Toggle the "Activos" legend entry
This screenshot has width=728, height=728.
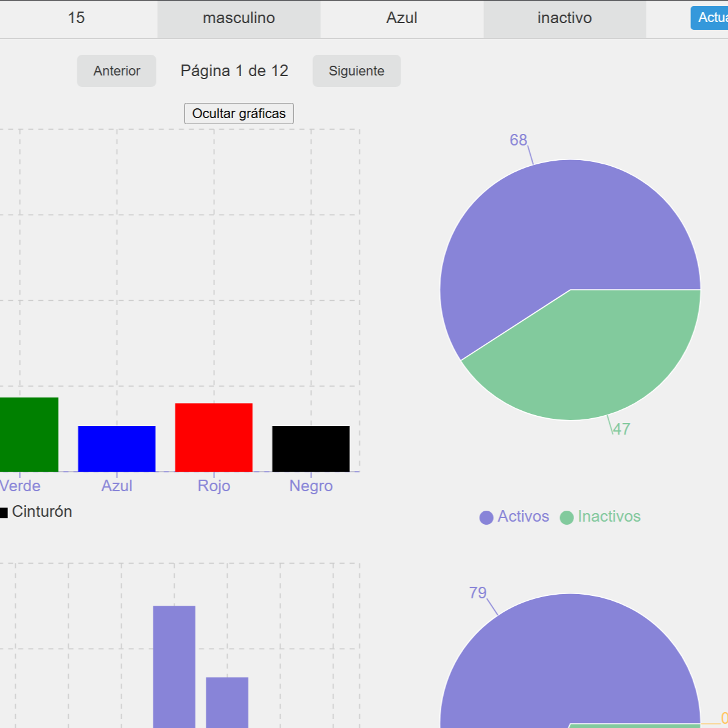coord(513,516)
